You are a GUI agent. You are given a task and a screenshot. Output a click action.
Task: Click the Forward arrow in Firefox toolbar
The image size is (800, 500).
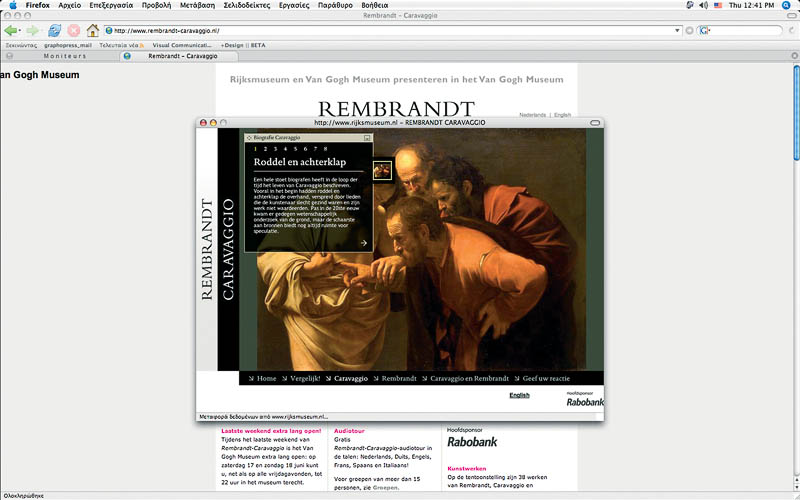click(32, 31)
